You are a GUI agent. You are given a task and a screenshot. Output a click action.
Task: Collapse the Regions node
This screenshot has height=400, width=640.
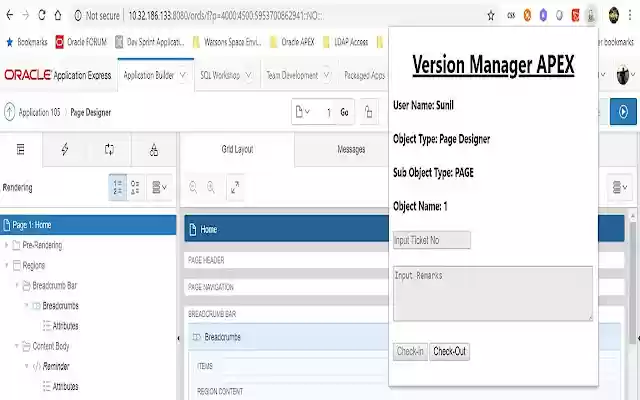tap(7, 265)
